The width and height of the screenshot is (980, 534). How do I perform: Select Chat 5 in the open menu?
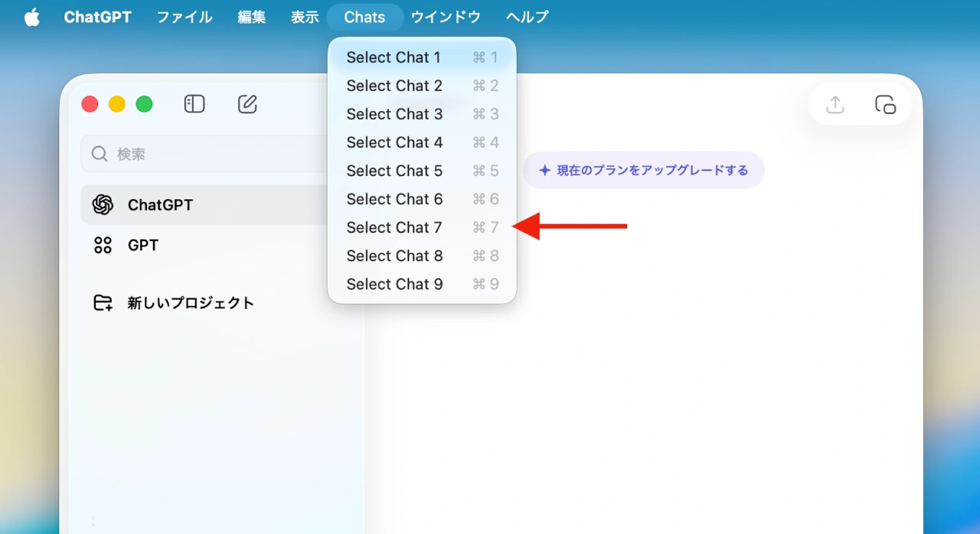pyautogui.click(x=394, y=171)
